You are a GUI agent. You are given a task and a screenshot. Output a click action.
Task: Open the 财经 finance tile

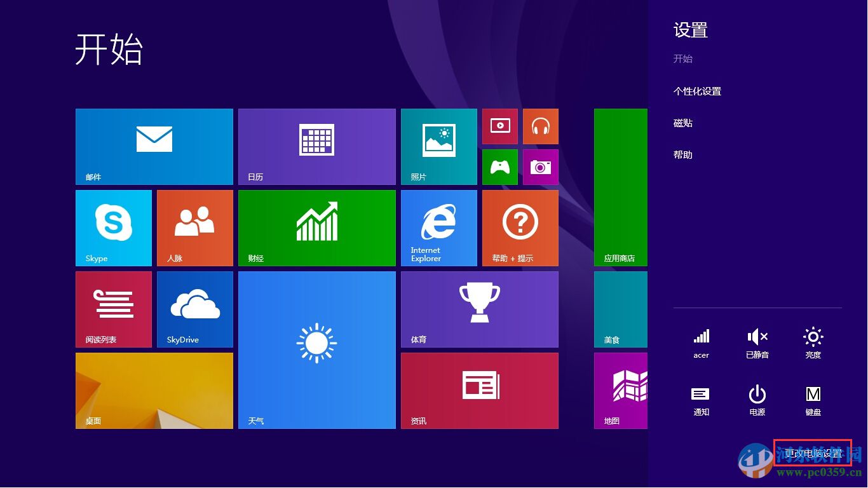pos(316,227)
